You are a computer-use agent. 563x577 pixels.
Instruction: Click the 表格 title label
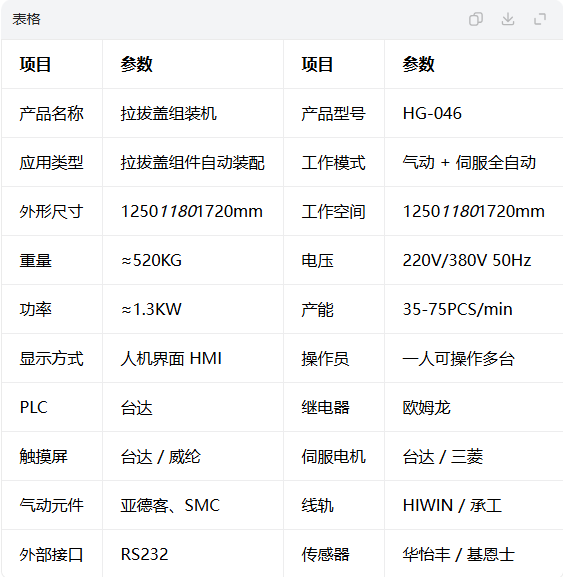26,19
